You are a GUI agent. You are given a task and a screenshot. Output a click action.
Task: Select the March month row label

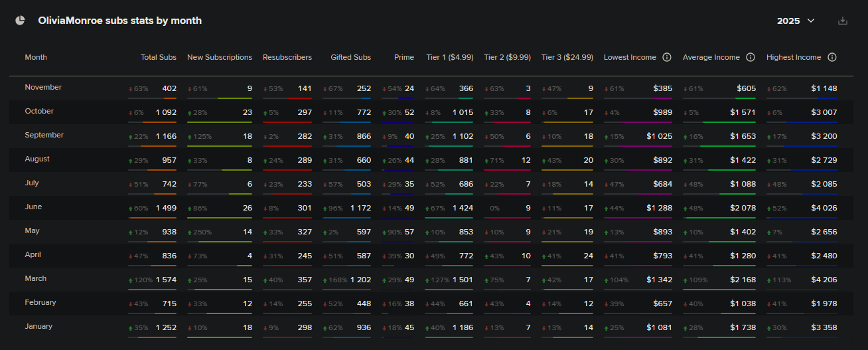[x=36, y=278]
